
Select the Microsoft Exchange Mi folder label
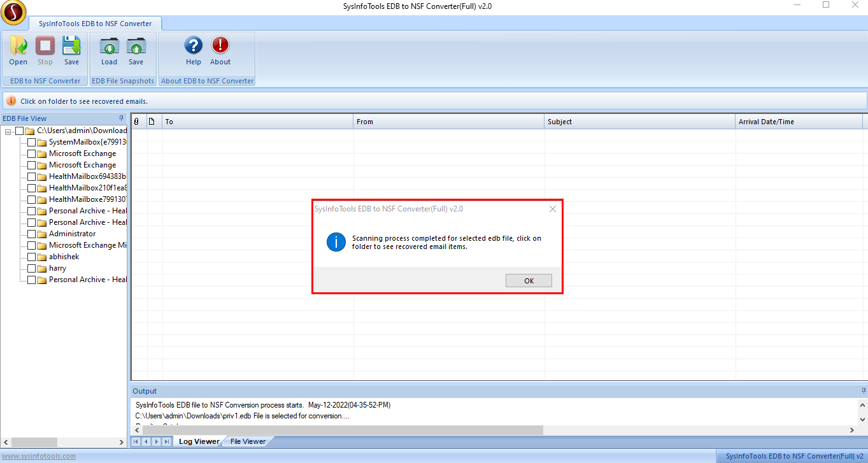pos(88,245)
